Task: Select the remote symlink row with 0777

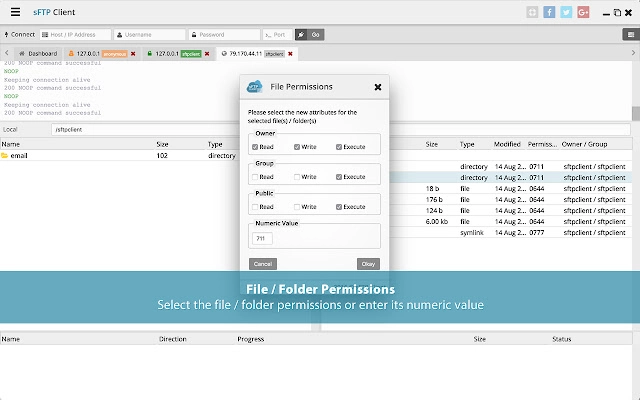Action: [510, 233]
